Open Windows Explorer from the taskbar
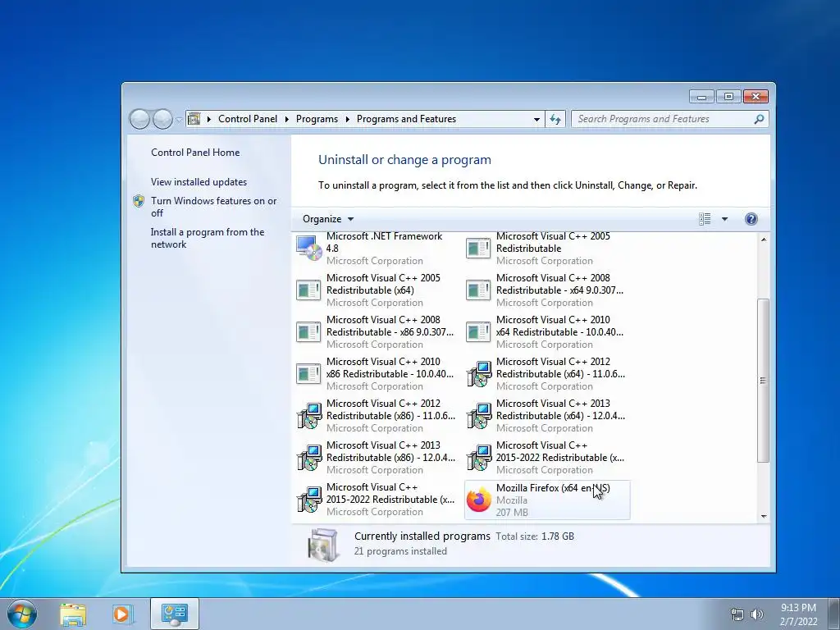 (x=73, y=614)
